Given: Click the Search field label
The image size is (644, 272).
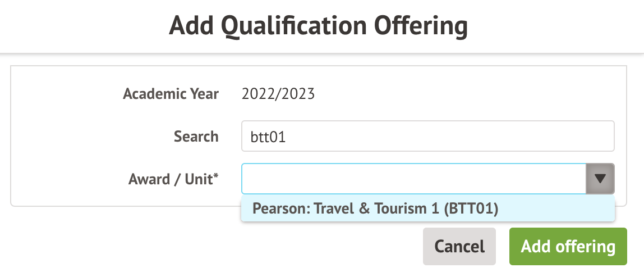Looking at the screenshot, I should (196, 136).
